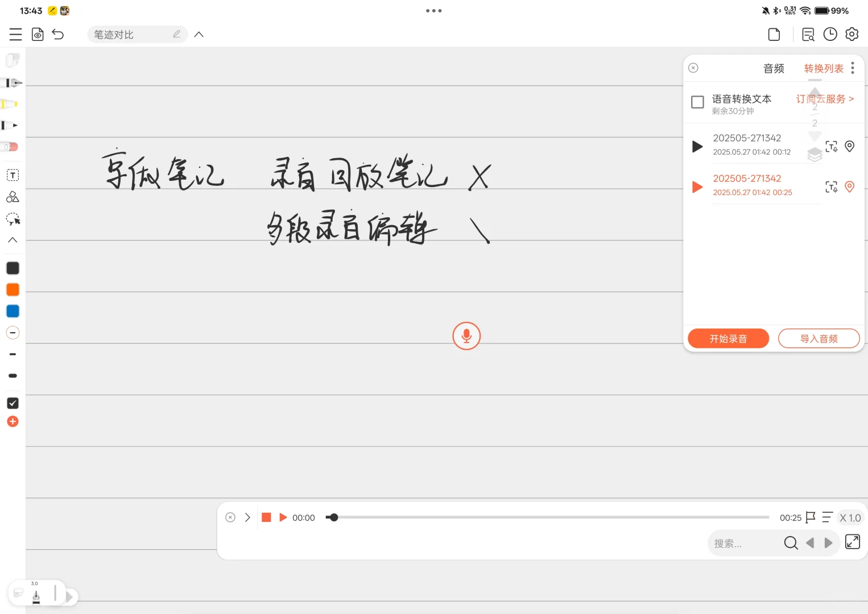868x614 pixels.
Task: Toggle the flag marker in the playback bar
Action: pos(810,517)
